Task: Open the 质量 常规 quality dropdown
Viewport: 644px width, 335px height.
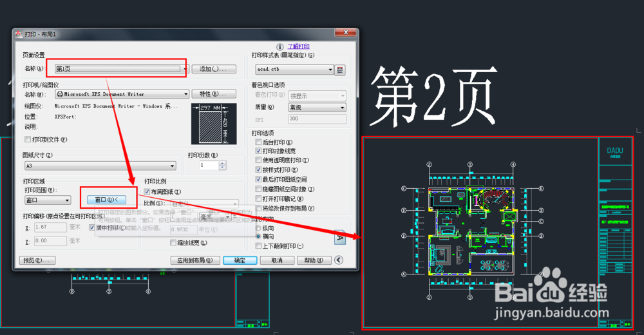Action: pos(317,108)
